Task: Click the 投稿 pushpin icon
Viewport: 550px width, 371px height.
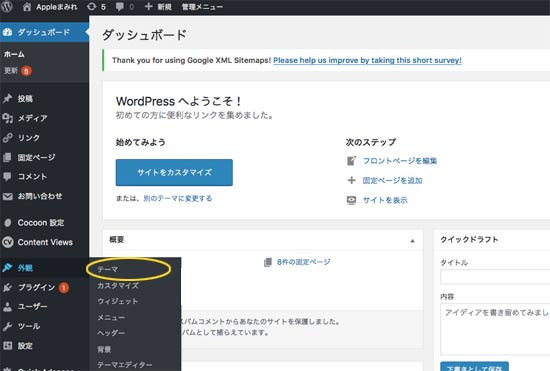Action: (x=8, y=99)
